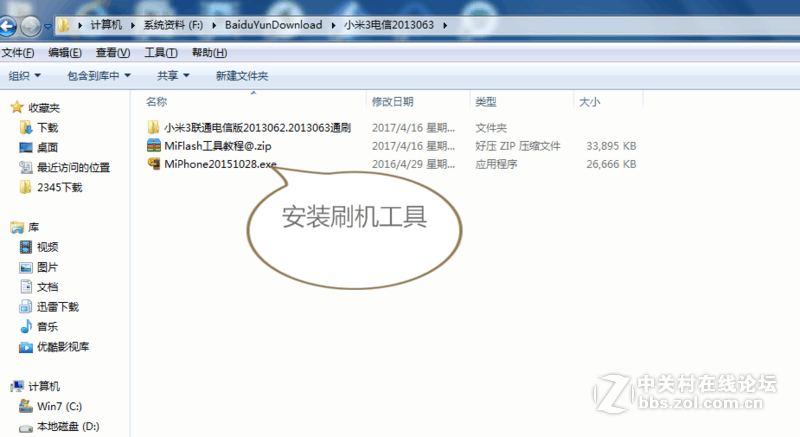Click the 文档 library icon
Image resolution: width=800 pixels, height=437 pixels.
pyautogui.click(x=26, y=287)
